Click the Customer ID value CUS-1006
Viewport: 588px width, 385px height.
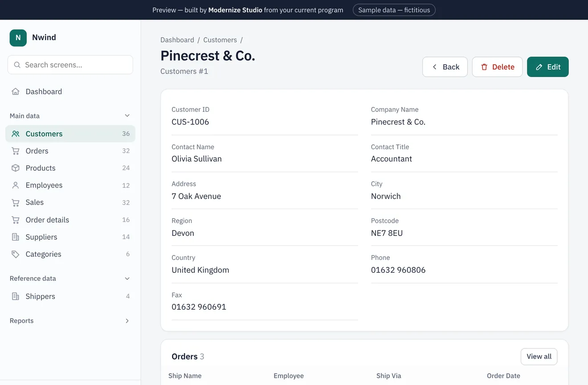click(190, 122)
